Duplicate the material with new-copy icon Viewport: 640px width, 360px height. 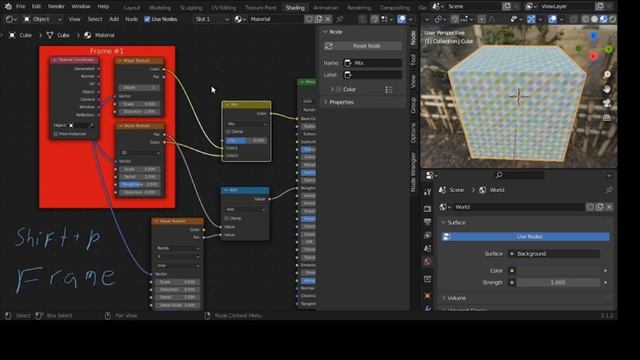pos(318,19)
